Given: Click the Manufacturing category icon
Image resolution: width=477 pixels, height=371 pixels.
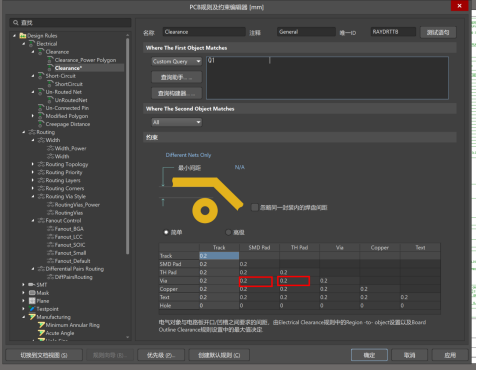Looking at the screenshot, I should [32, 317].
